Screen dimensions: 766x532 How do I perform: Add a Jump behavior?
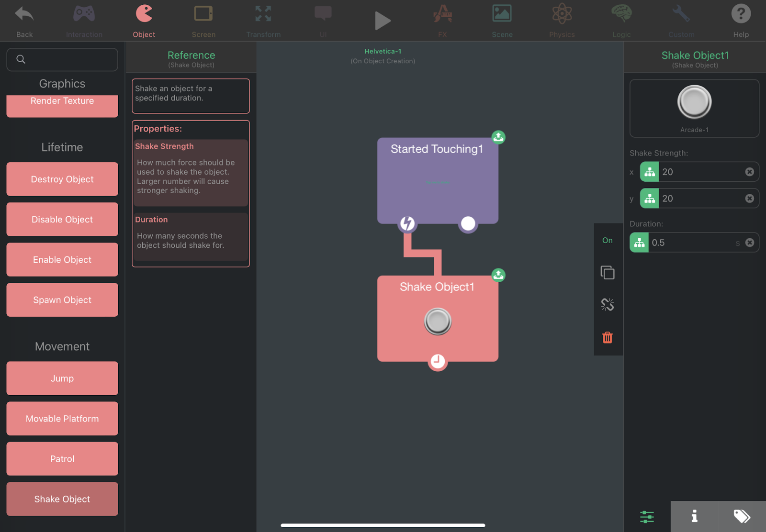(x=62, y=378)
